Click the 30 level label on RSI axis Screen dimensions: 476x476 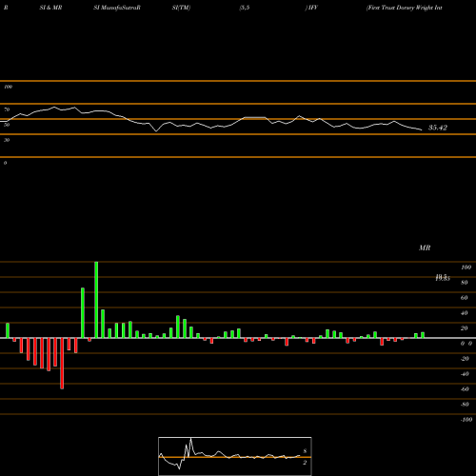tap(7, 140)
